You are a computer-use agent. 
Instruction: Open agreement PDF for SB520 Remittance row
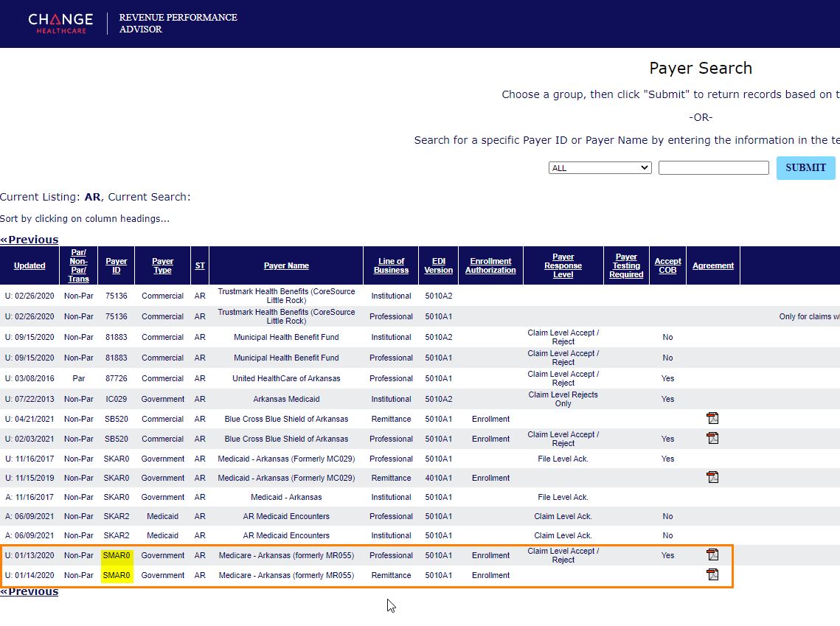pos(712,418)
